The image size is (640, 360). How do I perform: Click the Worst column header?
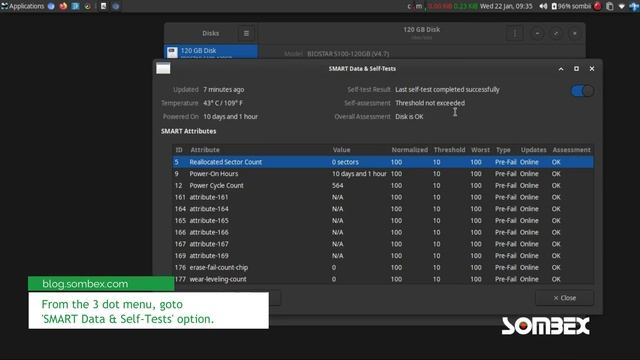480,150
